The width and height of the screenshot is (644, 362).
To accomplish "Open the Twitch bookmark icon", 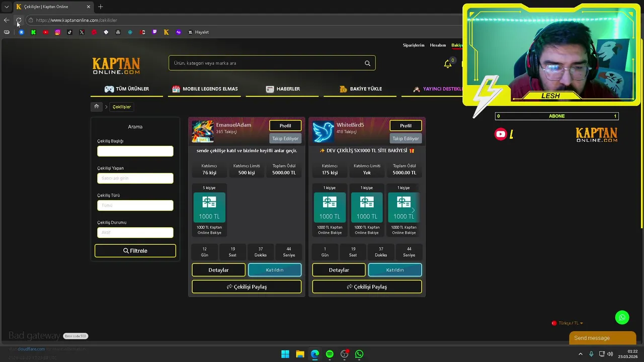I will pos(154,32).
